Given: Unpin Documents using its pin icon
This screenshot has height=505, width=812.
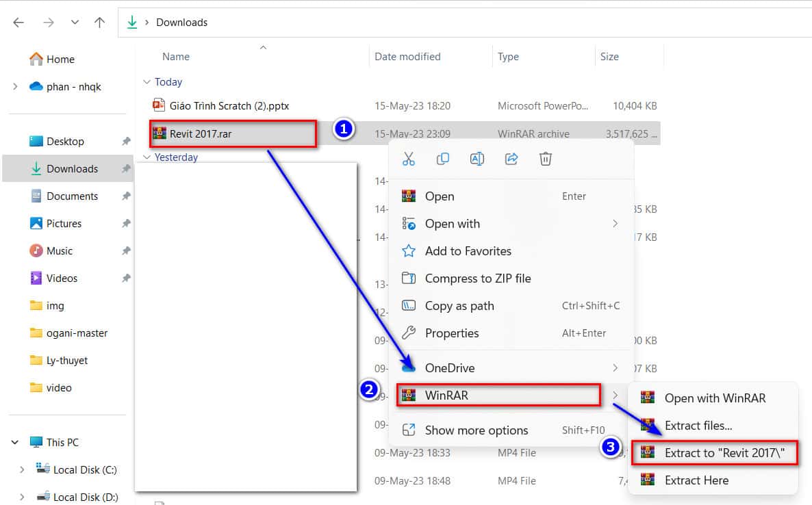Looking at the screenshot, I should [x=126, y=196].
